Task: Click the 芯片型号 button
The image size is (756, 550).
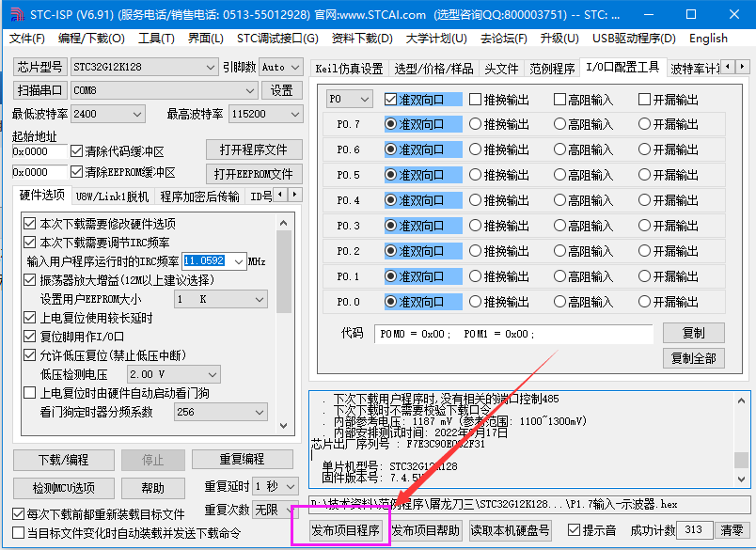Action: [40, 67]
